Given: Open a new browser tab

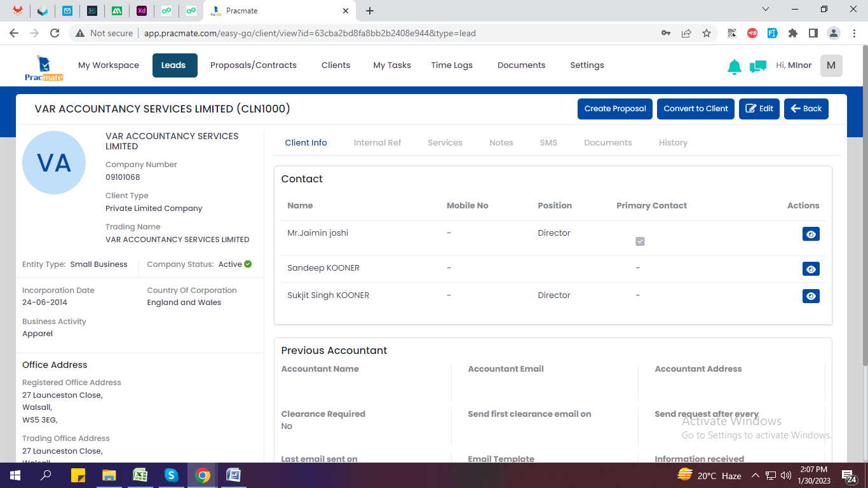Looking at the screenshot, I should pyautogui.click(x=370, y=11).
